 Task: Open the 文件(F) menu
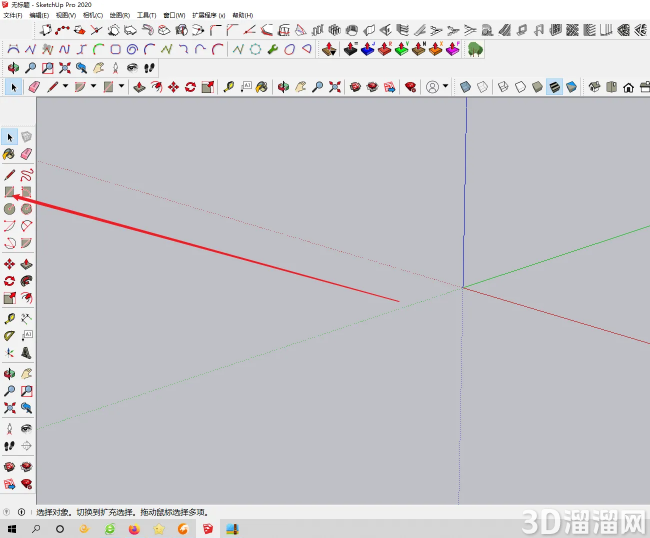pos(13,15)
